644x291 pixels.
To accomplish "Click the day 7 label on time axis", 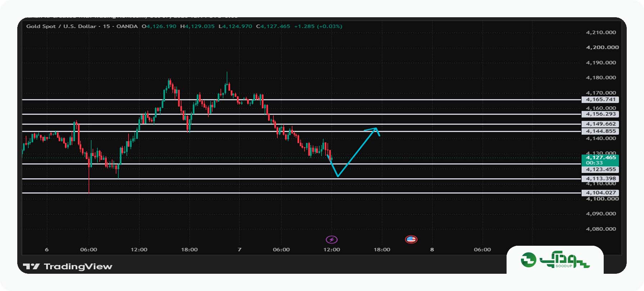I will 240,250.
